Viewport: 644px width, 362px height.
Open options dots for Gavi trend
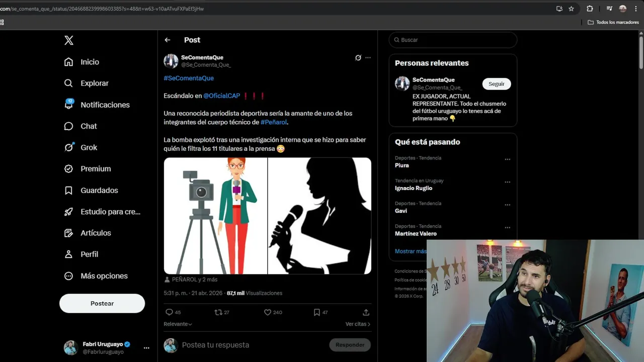[x=507, y=205]
